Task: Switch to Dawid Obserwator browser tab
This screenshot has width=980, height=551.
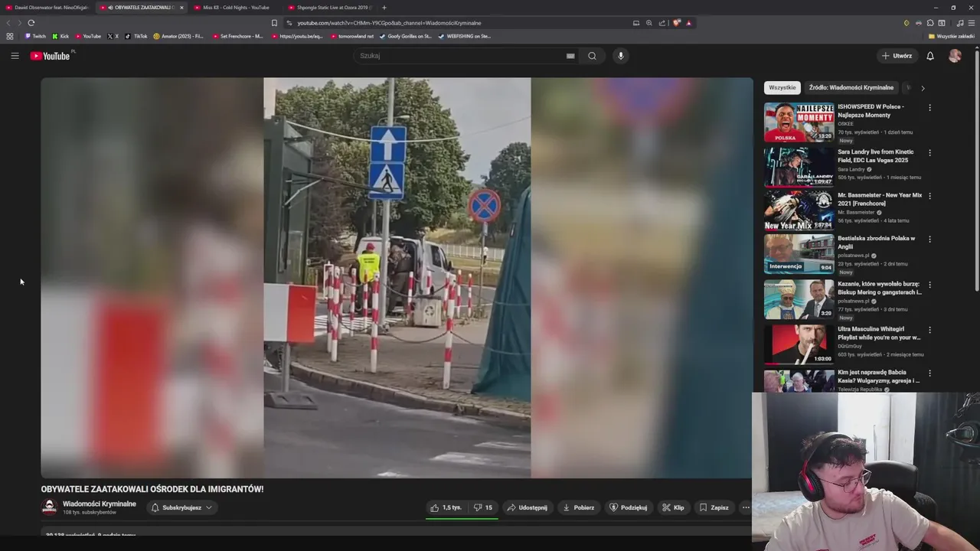Action: 47,8
